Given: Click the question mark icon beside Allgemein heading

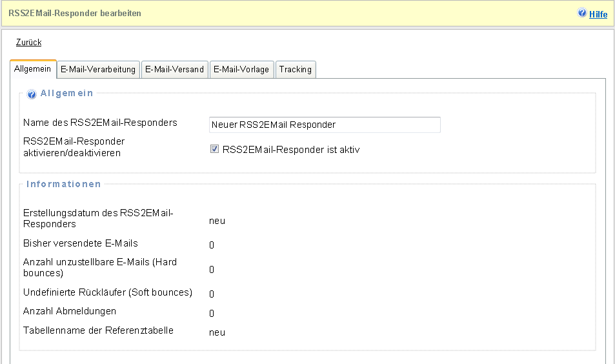Looking at the screenshot, I should (x=32, y=94).
